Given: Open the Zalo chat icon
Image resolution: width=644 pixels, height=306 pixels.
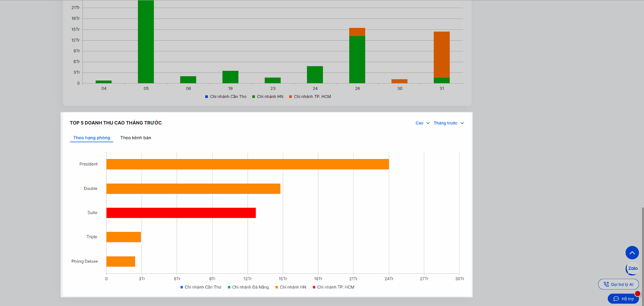Looking at the screenshot, I should (632, 269).
